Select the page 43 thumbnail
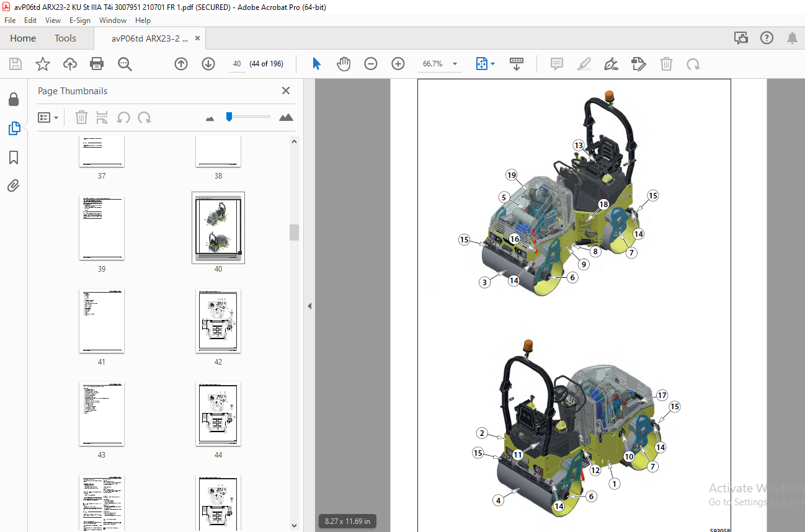The image size is (805, 532). (x=102, y=414)
